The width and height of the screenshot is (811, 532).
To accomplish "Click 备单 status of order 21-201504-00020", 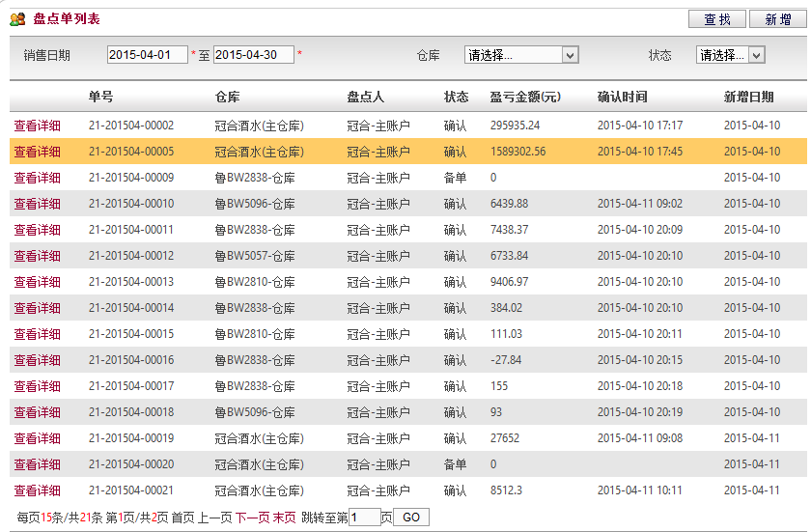I will coord(455,464).
